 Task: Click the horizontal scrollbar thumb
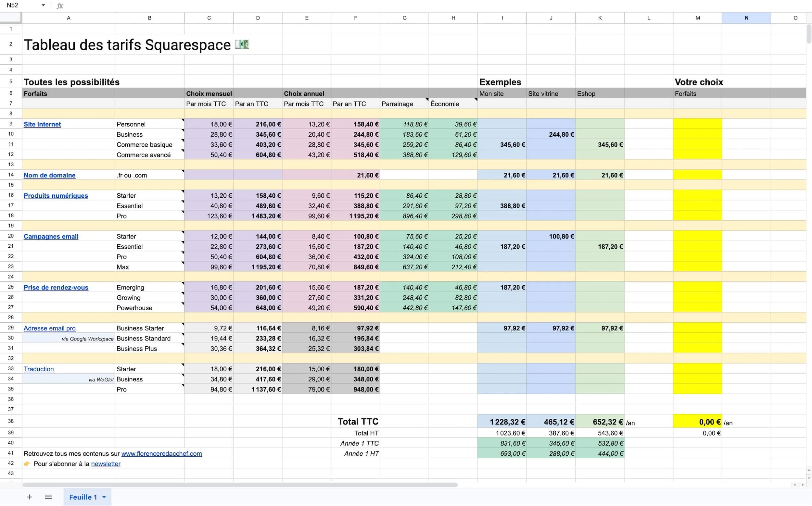tap(240, 485)
